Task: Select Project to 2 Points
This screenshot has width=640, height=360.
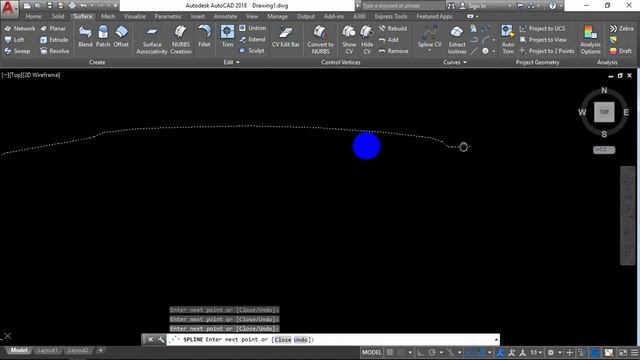Action: pyautogui.click(x=547, y=51)
